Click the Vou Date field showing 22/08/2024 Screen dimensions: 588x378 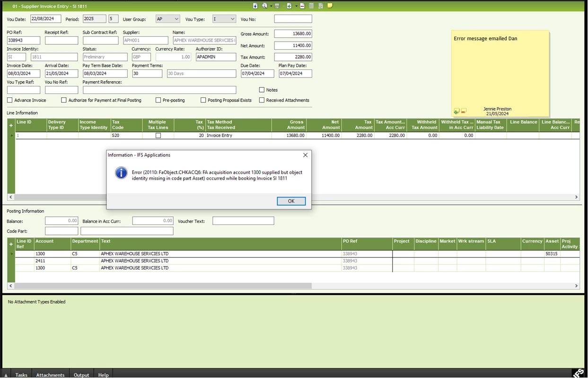(x=46, y=19)
